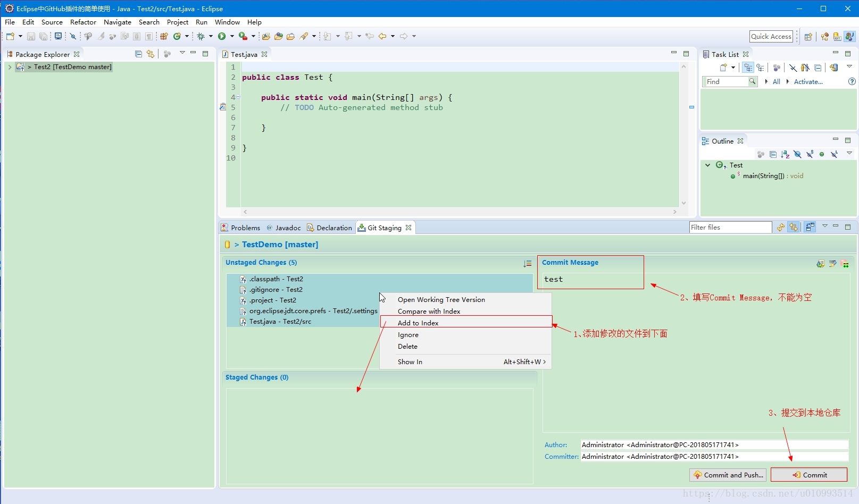Click Add Signed-off-by icon

click(833, 264)
